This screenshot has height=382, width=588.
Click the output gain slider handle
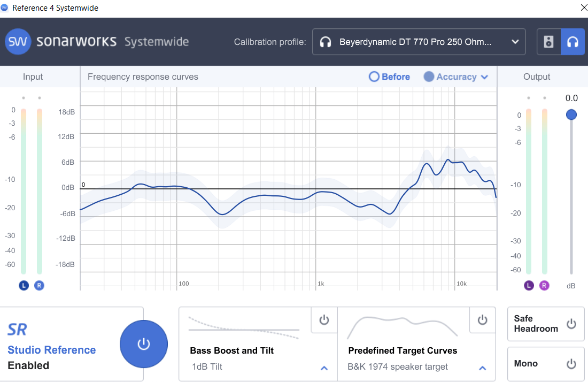[x=571, y=114]
